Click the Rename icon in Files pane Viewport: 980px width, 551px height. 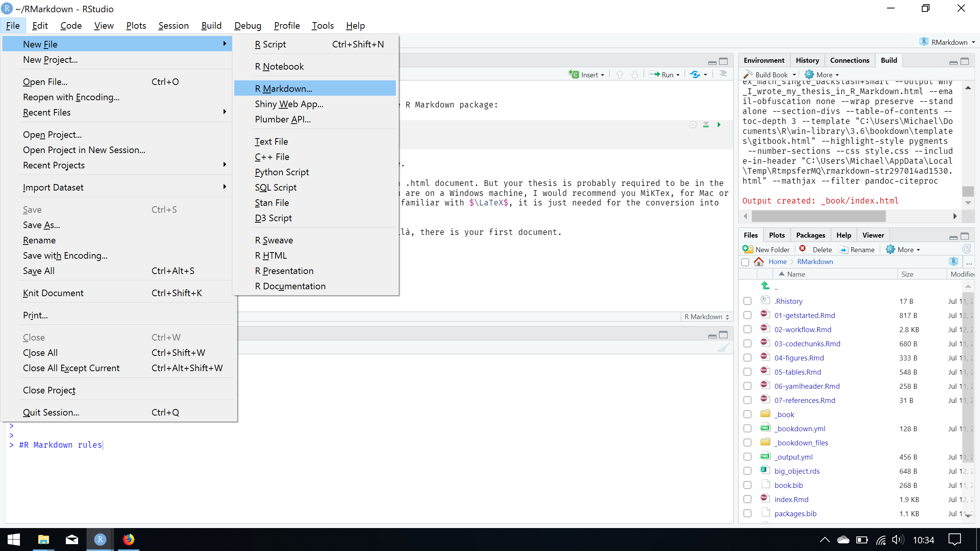(843, 249)
